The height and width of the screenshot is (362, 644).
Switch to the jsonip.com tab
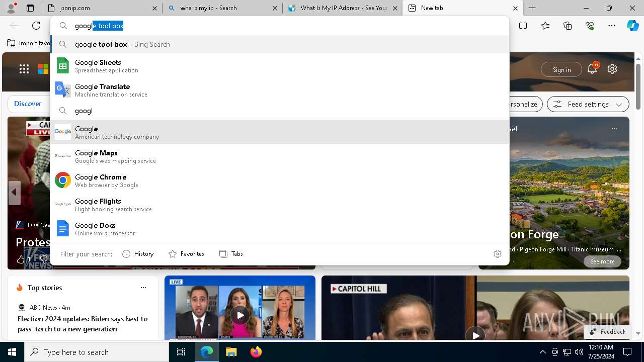click(102, 8)
